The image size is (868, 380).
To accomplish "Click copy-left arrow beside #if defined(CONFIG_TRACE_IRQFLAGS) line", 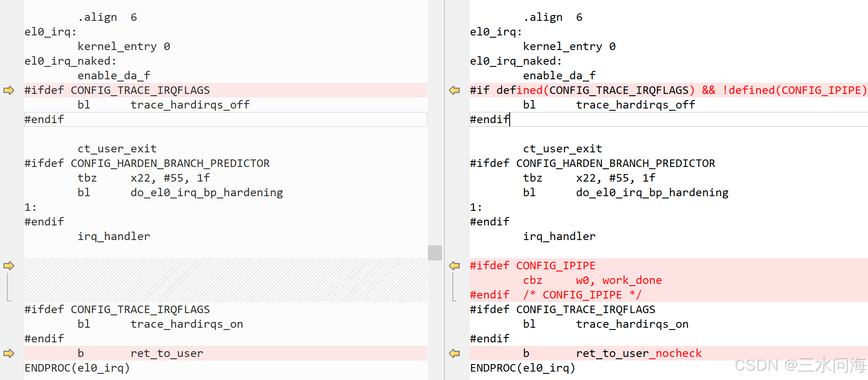I will click(454, 90).
